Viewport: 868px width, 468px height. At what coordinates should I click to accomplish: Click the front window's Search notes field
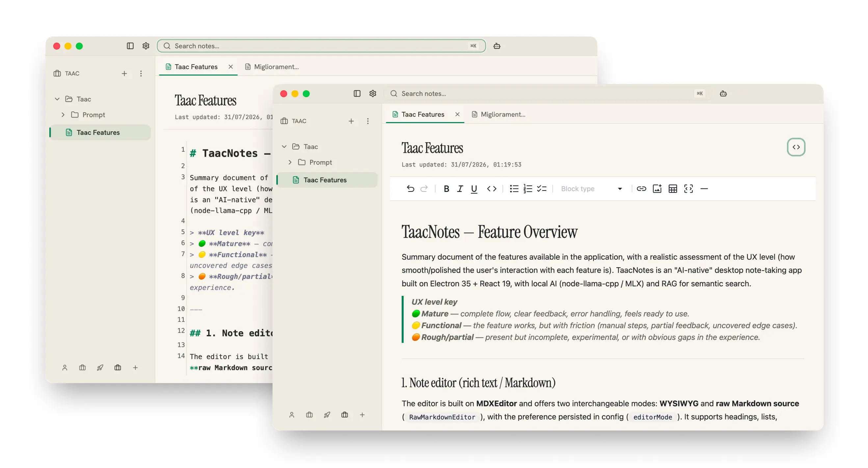click(548, 93)
